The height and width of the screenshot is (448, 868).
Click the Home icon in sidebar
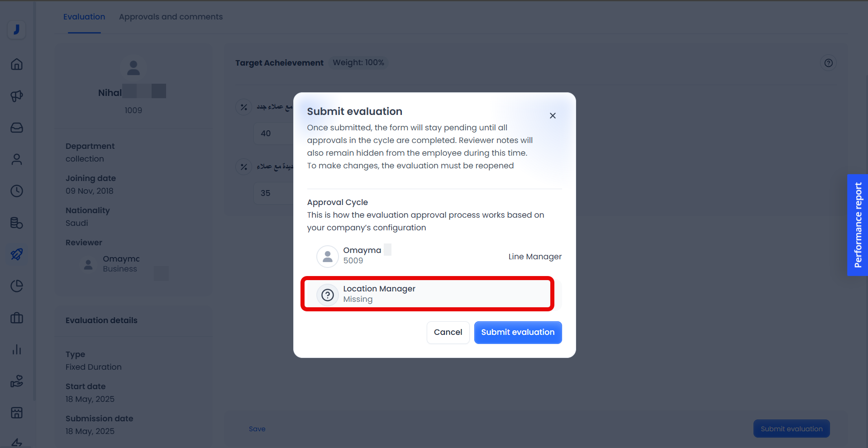point(17,64)
